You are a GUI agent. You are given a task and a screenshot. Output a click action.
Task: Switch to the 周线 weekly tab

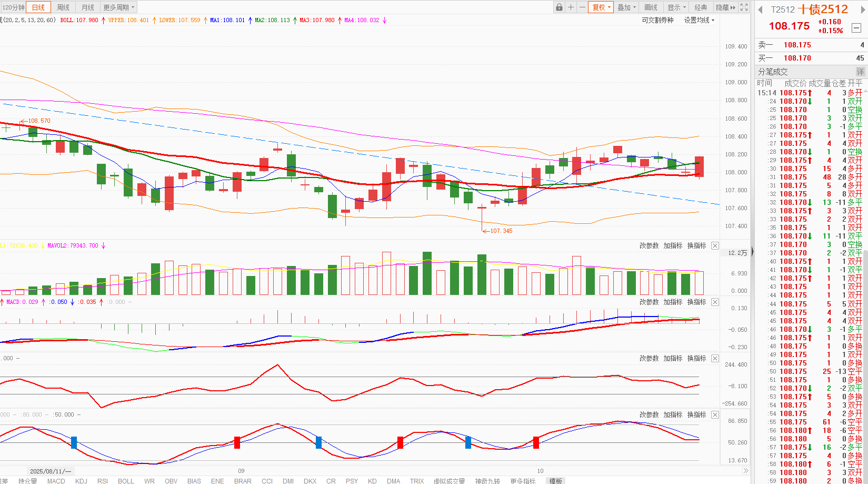(63, 7)
